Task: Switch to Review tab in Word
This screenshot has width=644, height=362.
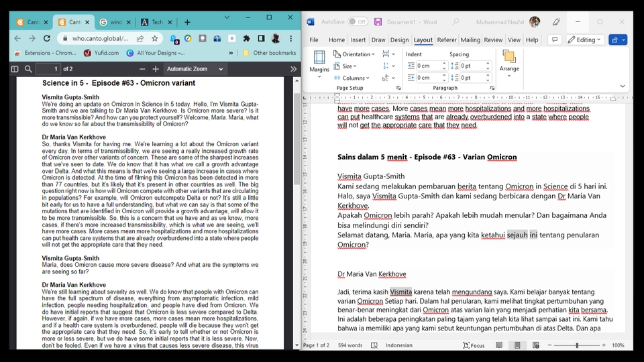Action: [493, 40]
